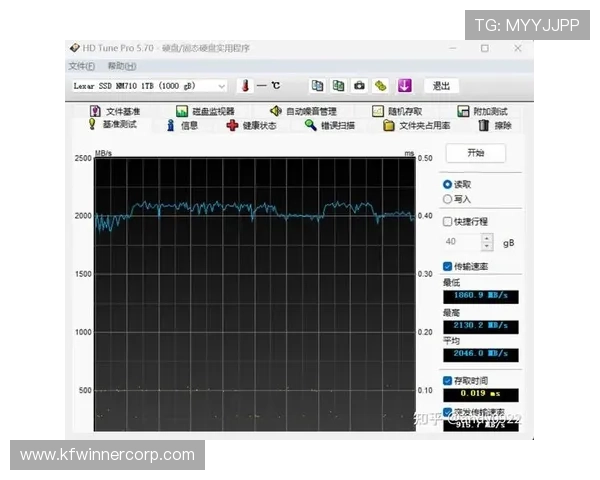The height and width of the screenshot is (480, 600).
Task: Select the 写入 write radio button
Action: [447, 199]
